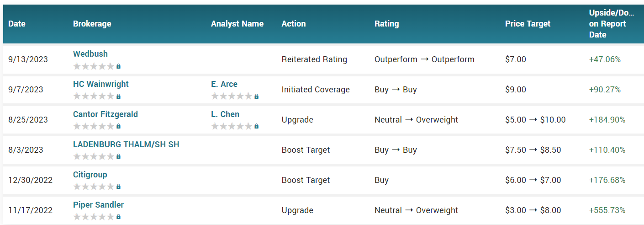Sort by the Price Target column header
644x225 pixels.
pos(528,24)
